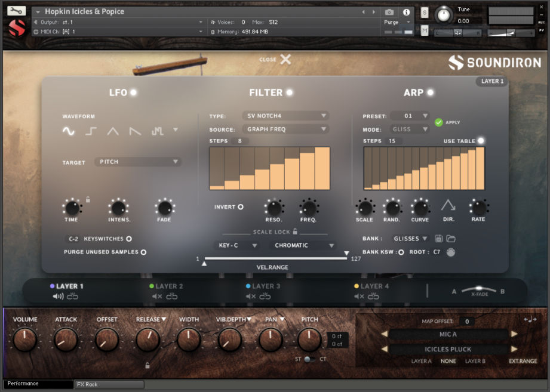The height and width of the screenshot is (392, 550).
Task: Enable USE TABLE for the arpeggiator
Action: click(x=481, y=141)
